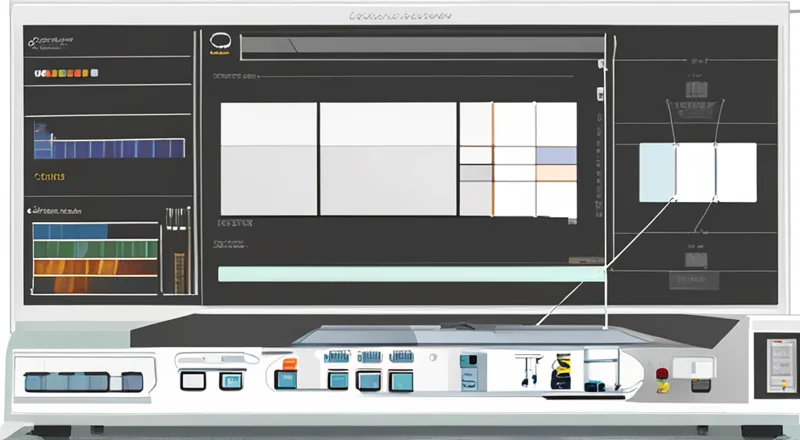Select the label just below the main canvas grid

[x=236, y=224]
